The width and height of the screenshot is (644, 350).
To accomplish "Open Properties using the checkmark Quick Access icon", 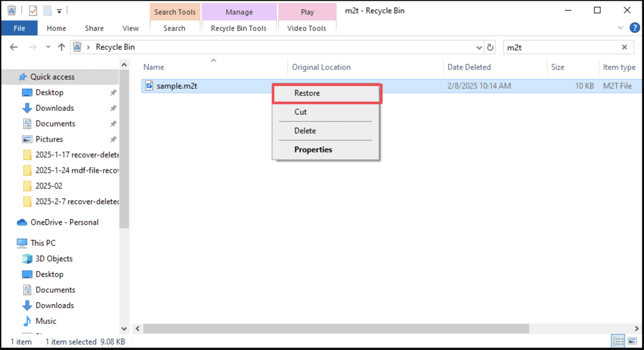I will [x=33, y=10].
